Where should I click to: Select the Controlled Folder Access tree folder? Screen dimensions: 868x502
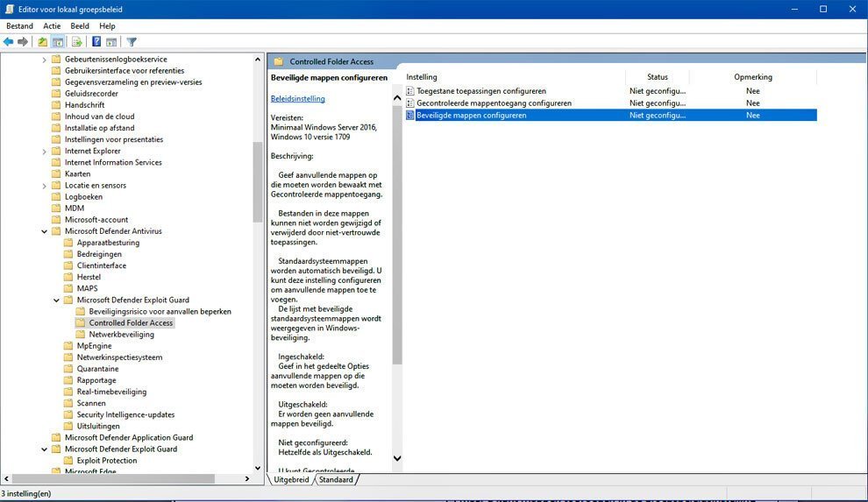coord(131,323)
